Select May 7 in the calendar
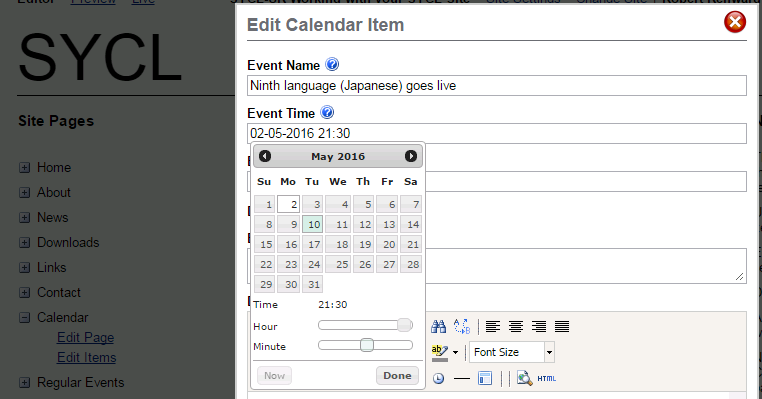 pos(411,204)
